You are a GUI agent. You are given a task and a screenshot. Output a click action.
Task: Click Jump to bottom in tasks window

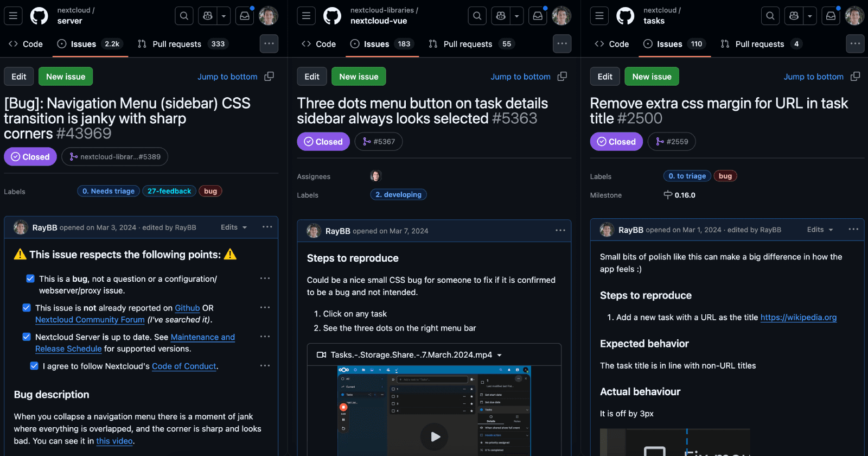(813, 77)
